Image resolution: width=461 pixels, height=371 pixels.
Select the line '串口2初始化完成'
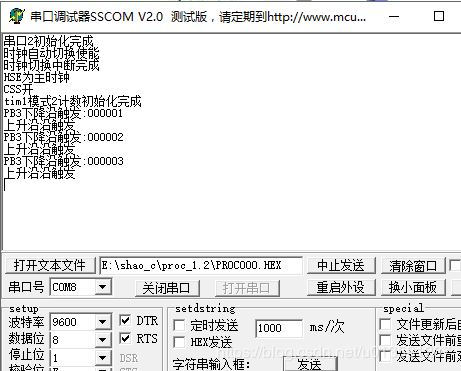(49, 41)
